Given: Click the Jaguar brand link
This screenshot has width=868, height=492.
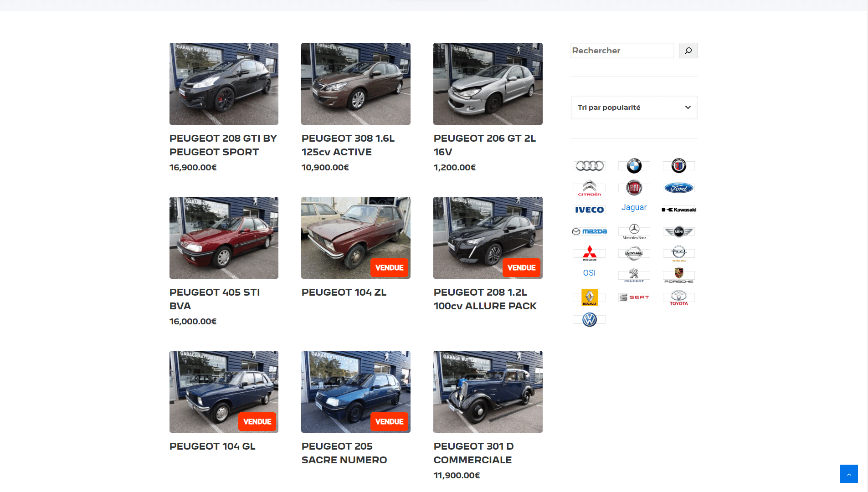Looking at the screenshot, I should pyautogui.click(x=634, y=207).
